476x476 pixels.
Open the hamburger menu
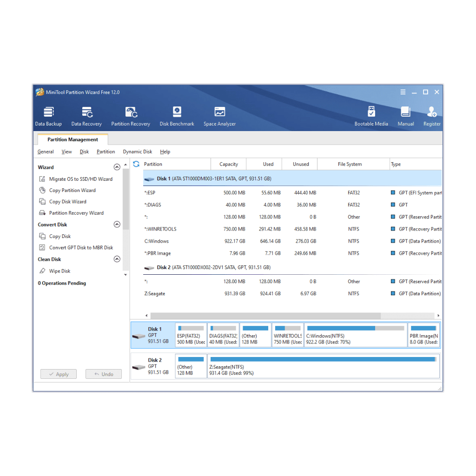[403, 92]
